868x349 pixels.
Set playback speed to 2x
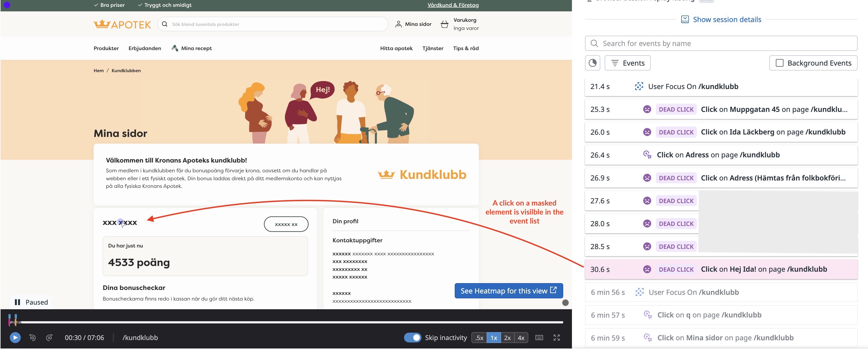[x=507, y=338]
